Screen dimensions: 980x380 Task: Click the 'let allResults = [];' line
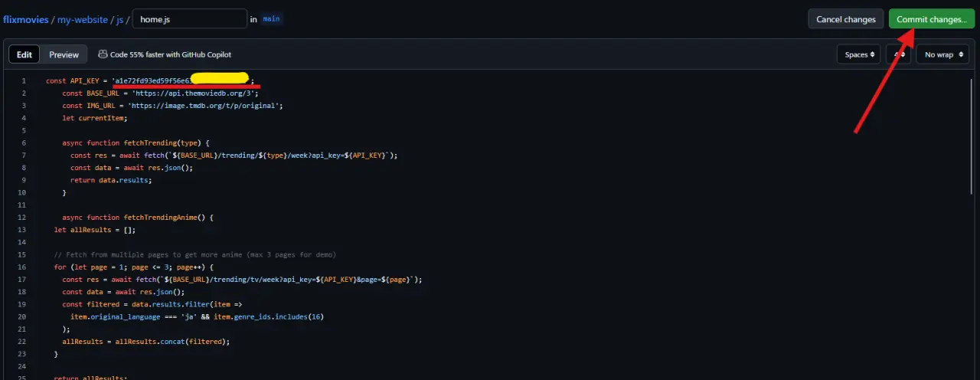[x=95, y=229]
